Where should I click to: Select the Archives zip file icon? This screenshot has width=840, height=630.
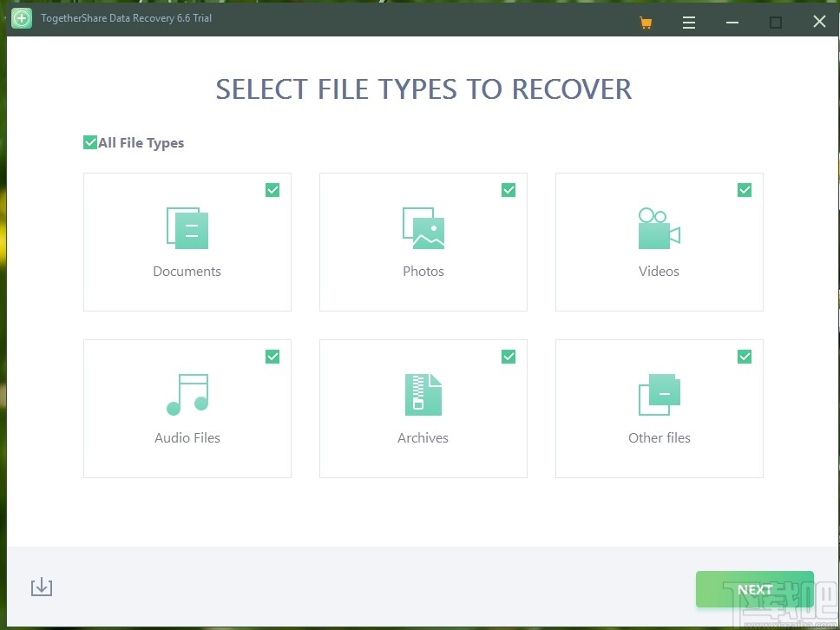click(x=423, y=394)
